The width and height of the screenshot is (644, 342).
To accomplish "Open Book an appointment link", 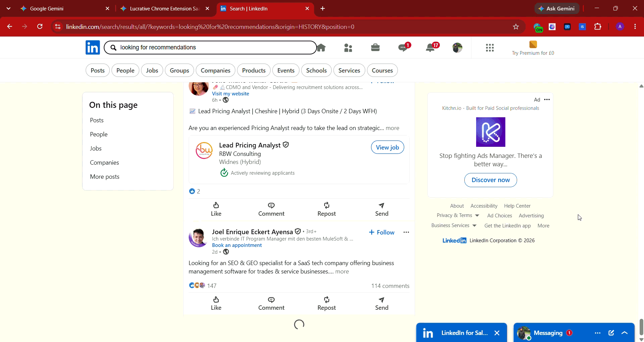I will pos(237,245).
